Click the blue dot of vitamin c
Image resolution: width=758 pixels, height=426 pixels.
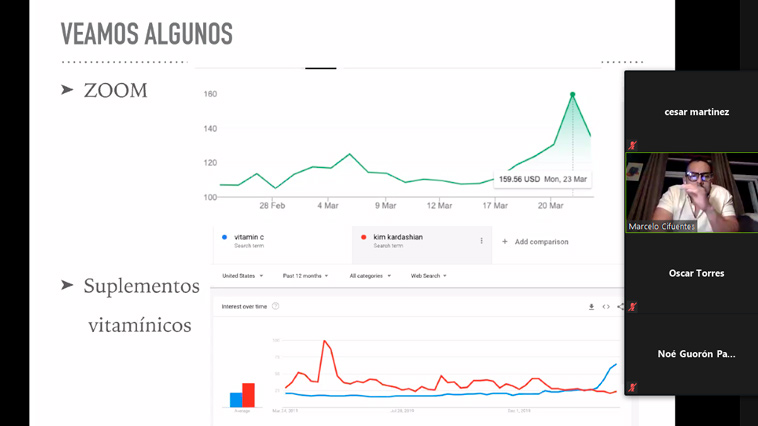(224, 237)
